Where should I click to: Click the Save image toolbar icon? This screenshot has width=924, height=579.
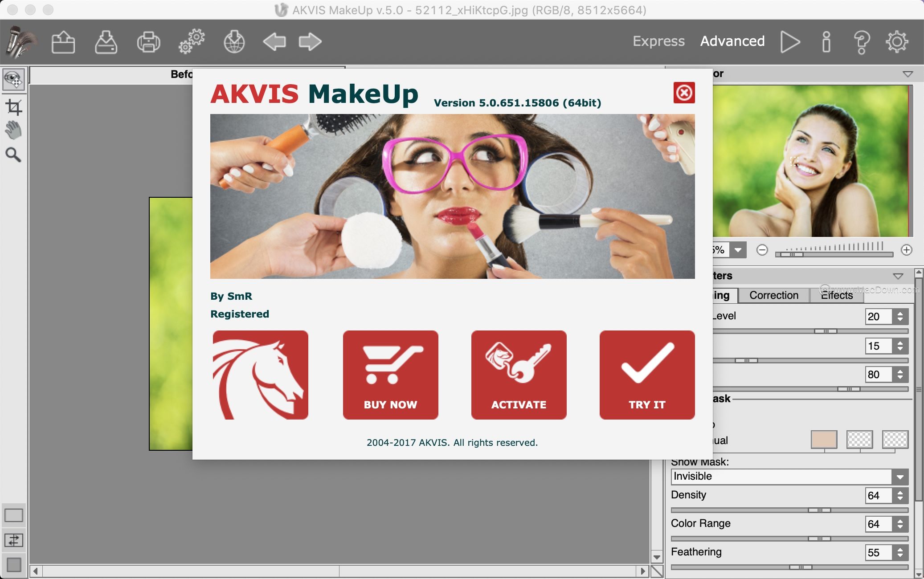[x=106, y=42]
